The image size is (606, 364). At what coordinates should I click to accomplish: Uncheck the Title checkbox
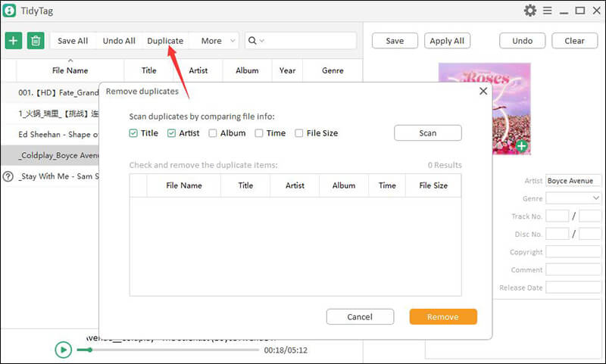click(x=133, y=133)
